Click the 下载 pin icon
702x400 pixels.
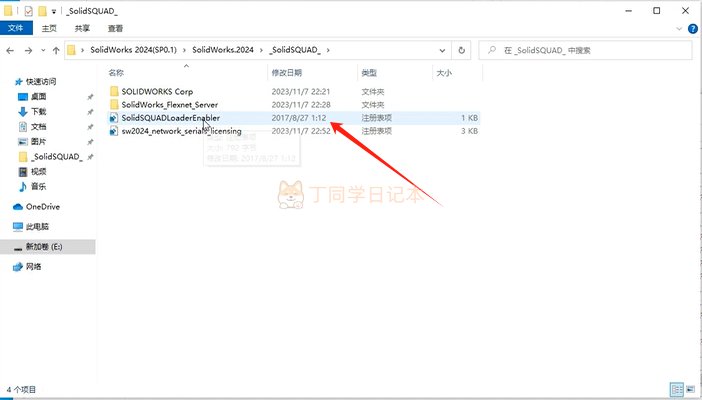[x=90, y=112]
